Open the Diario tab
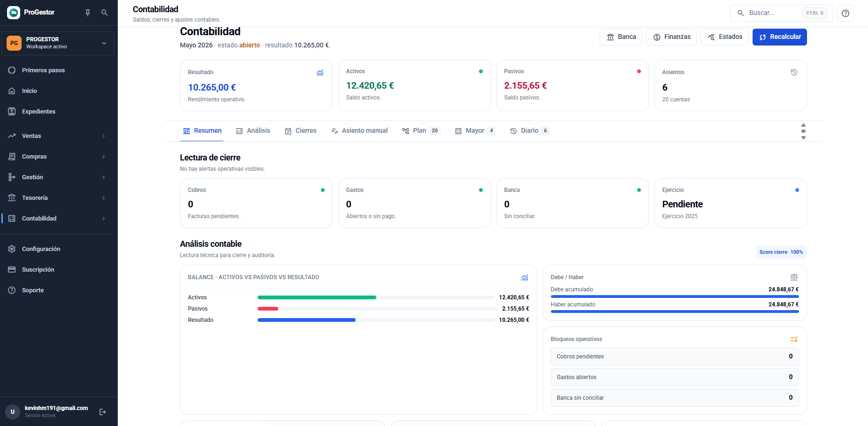This screenshot has width=868, height=426. pyautogui.click(x=530, y=131)
